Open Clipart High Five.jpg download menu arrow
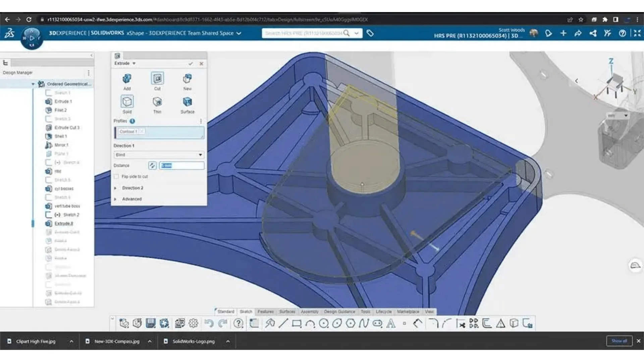Viewport: 644px width, 362px height. [x=71, y=341]
